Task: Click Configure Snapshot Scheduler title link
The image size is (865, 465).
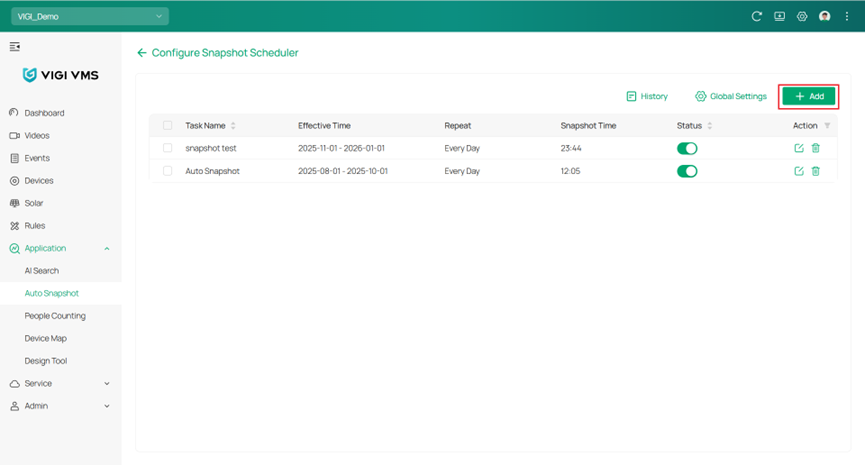Action: tap(225, 52)
